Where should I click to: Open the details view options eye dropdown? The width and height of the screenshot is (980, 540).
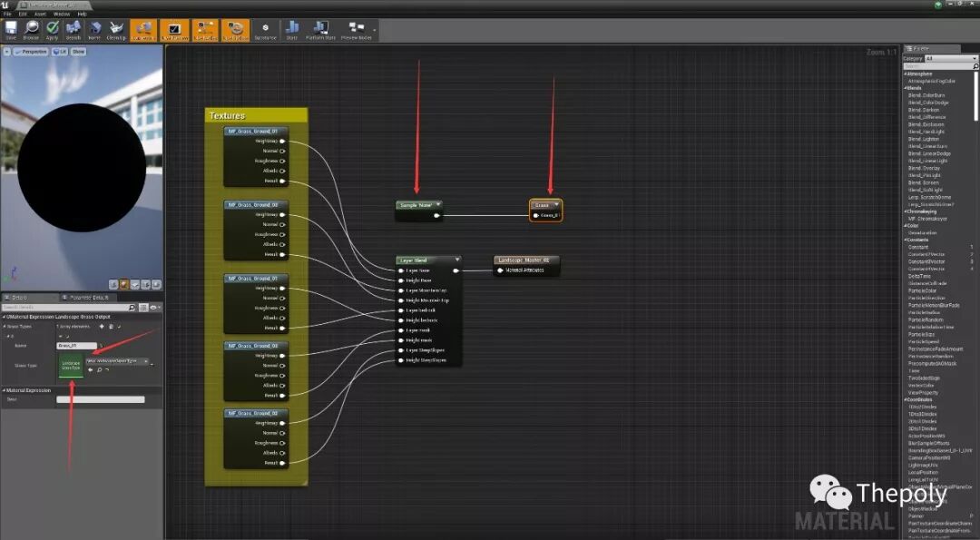tap(154, 308)
